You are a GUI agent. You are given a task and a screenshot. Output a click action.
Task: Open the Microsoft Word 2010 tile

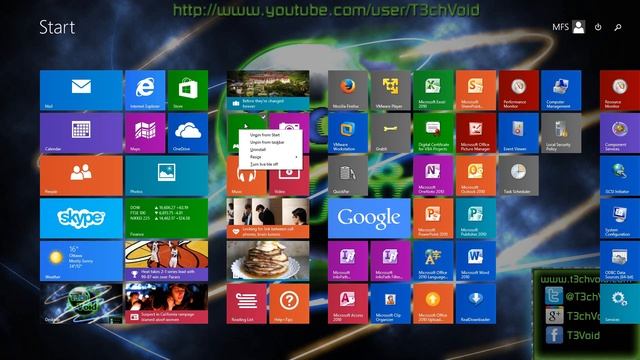476,261
